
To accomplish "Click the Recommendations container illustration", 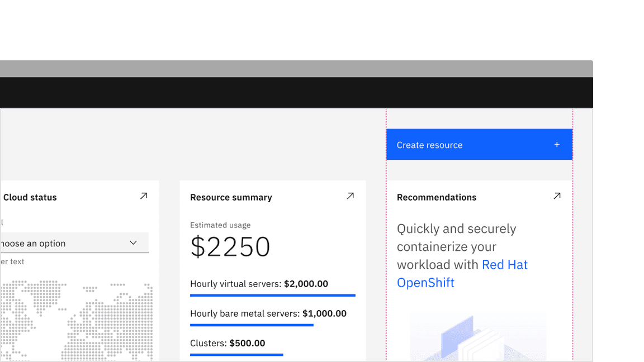I will pos(478,338).
